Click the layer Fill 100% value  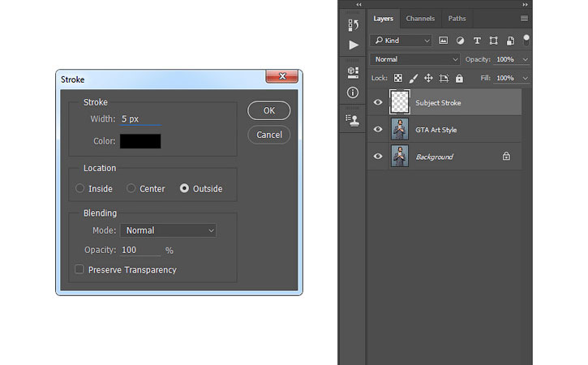pos(505,78)
